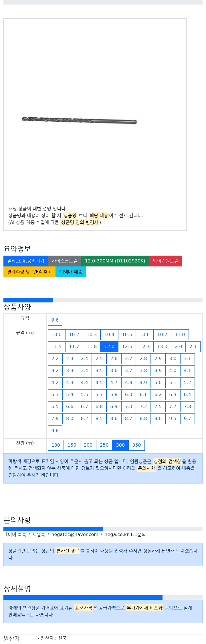
Task: Open nega.co.kr 1:1문의 link
Action: click(x=125, y=534)
